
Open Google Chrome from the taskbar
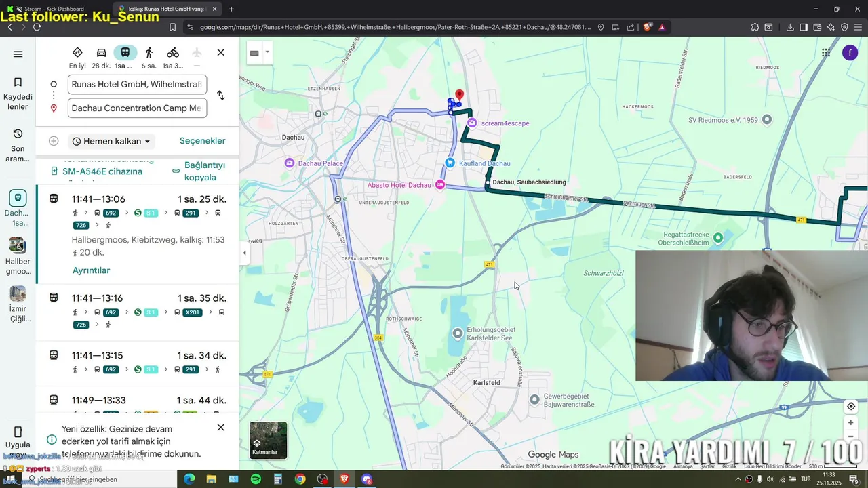pos(300,479)
